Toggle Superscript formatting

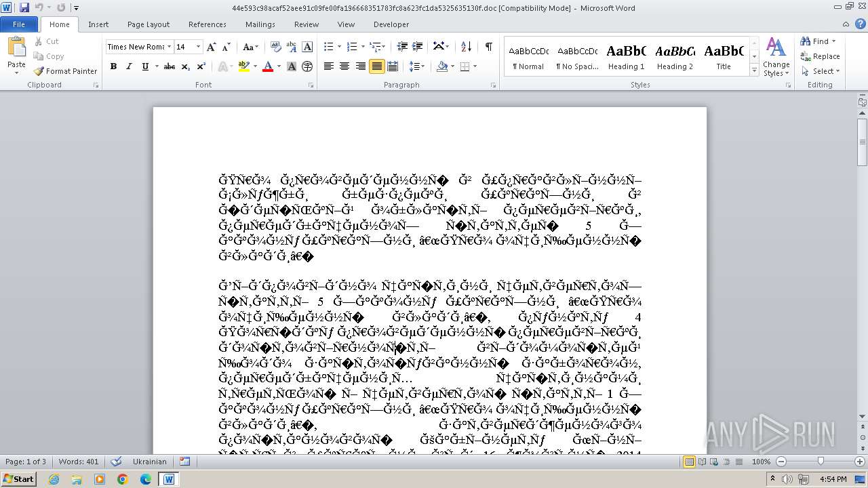click(201, 66)
